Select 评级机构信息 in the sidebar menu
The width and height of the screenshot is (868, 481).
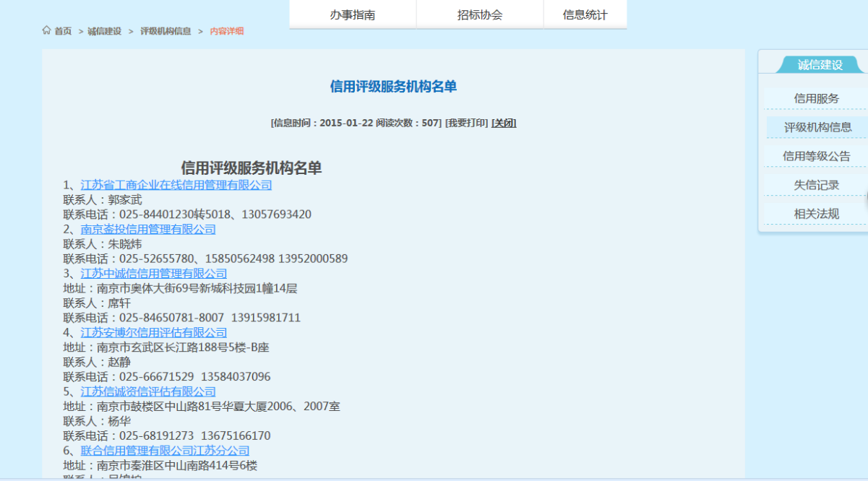point(817,127)
